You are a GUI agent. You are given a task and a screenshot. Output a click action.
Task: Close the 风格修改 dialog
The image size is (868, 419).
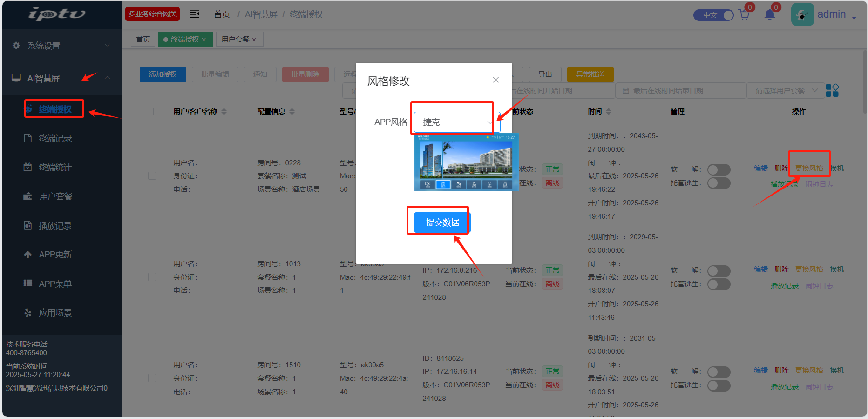[495, 80]
